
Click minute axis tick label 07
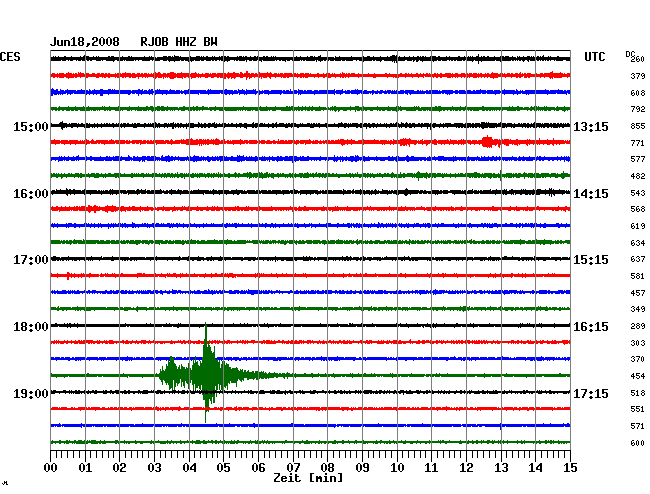coord(293,468)
